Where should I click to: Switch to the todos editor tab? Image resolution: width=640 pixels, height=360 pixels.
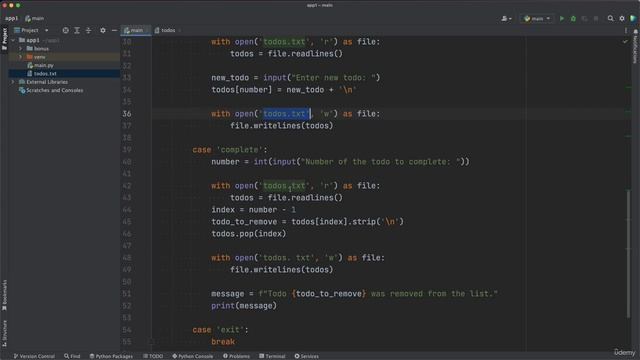click(x=165, y=30)
